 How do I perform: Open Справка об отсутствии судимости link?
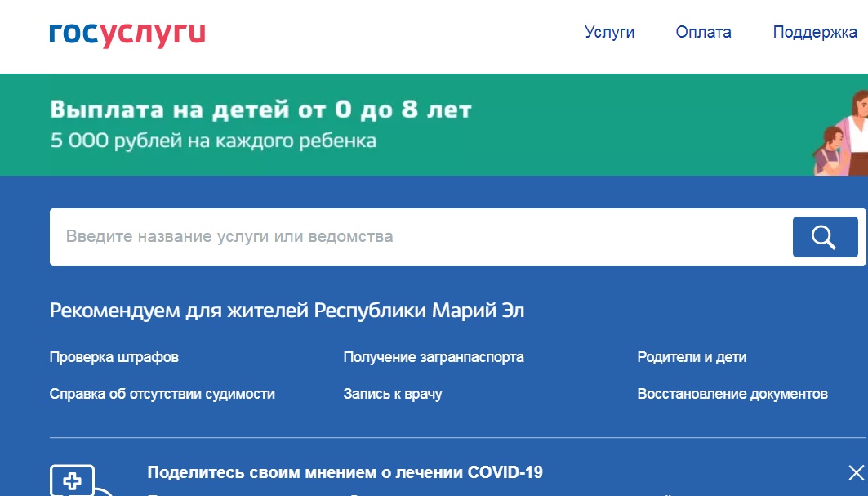[x=162, y=394]
